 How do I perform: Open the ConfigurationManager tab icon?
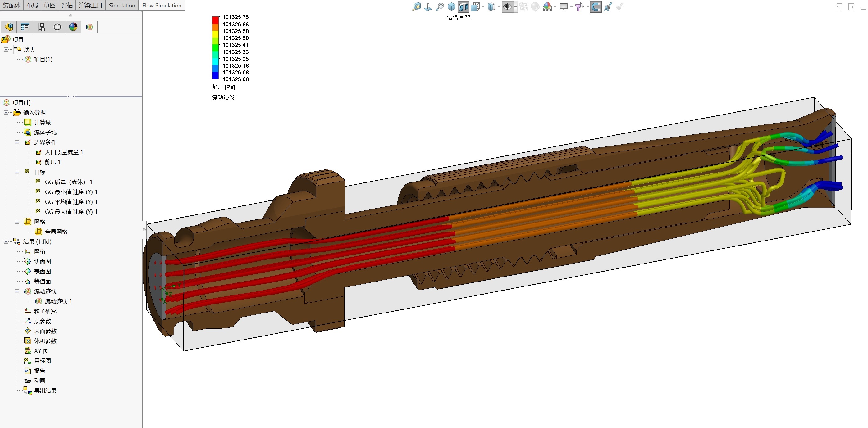pos(41,27)
